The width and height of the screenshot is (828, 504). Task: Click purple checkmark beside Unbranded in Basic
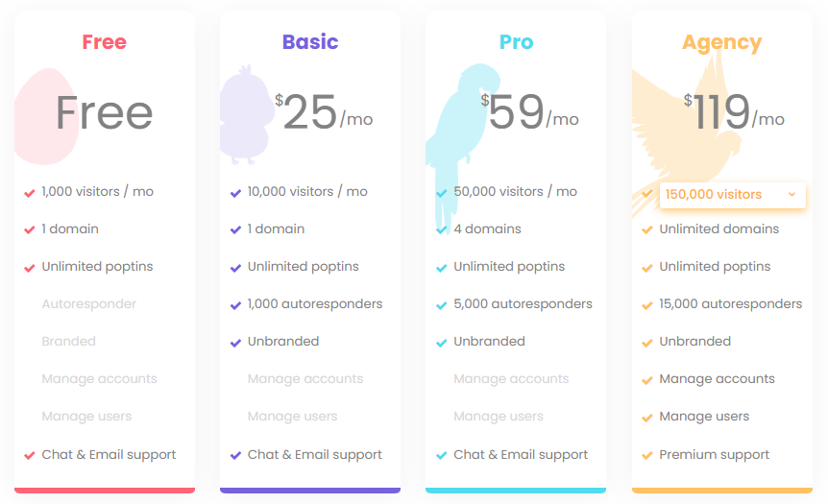[x=235, y=343]
